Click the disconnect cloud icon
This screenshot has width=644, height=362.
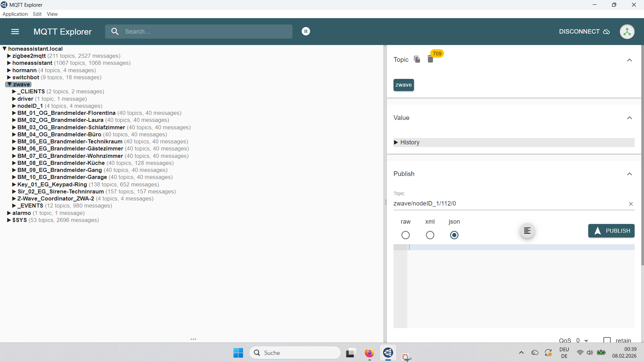pos(606,32)
